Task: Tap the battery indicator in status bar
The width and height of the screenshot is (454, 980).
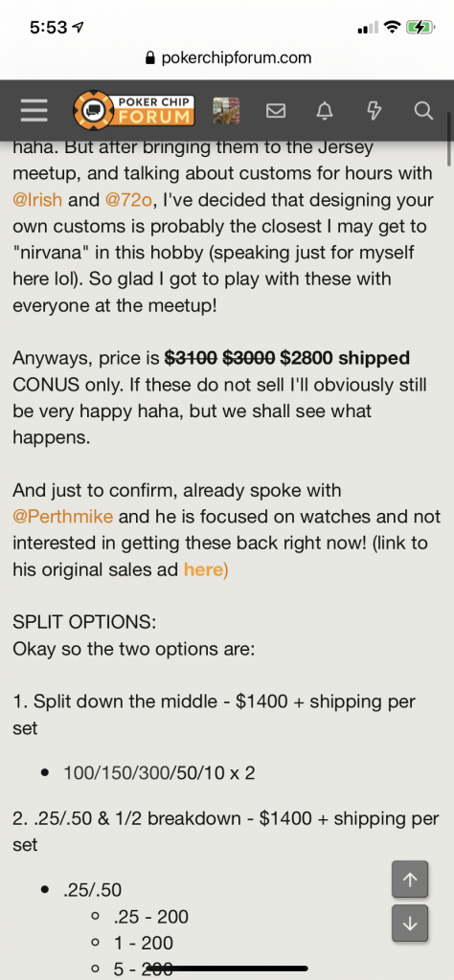Action: [418, 28]
